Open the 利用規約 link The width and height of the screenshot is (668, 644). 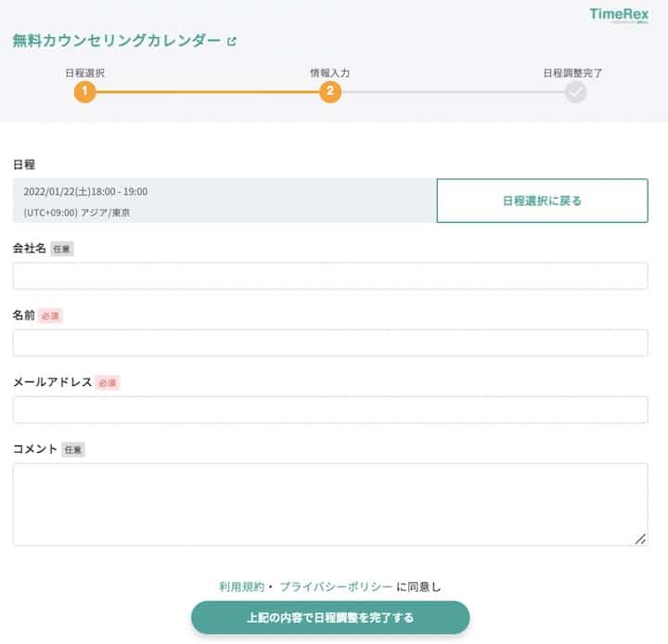pos(241,586)
